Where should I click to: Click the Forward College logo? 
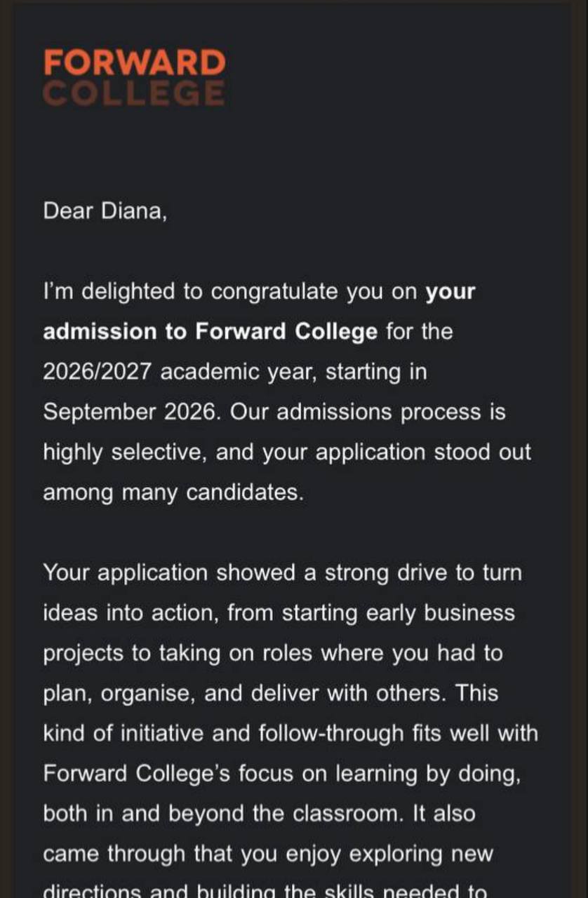tap(134, 77)
